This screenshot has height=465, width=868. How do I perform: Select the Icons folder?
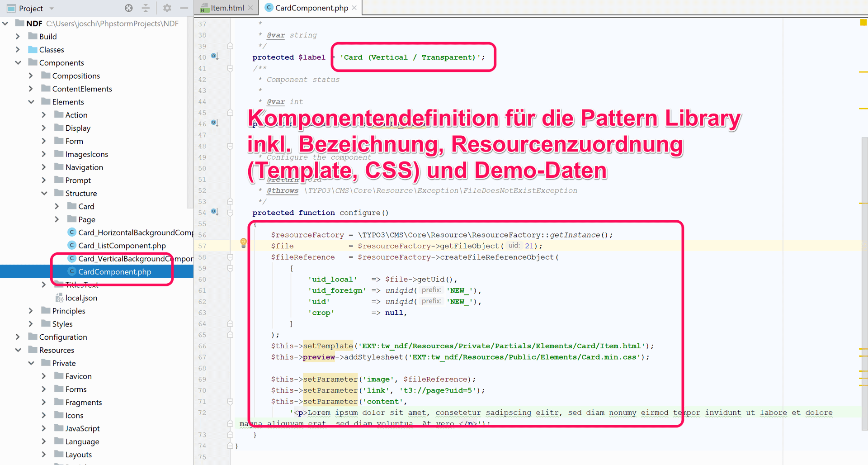coord(74,415)
